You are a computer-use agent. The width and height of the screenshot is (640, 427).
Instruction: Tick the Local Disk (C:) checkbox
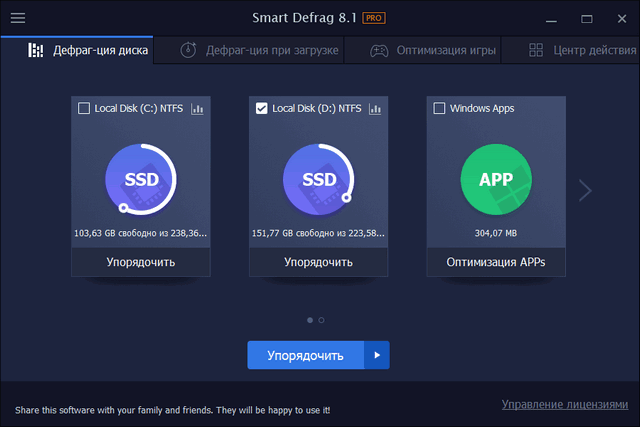click(84, 109)
